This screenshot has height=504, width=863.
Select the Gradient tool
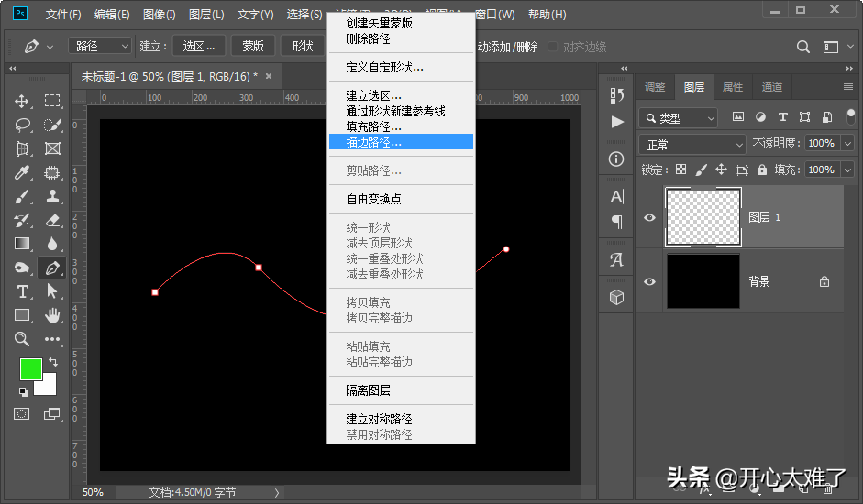click(x=23, y=244)
